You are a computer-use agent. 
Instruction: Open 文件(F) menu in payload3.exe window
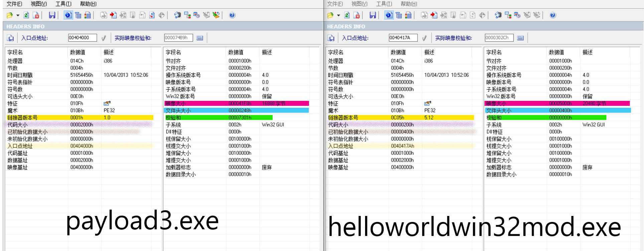tap(14, 4)
